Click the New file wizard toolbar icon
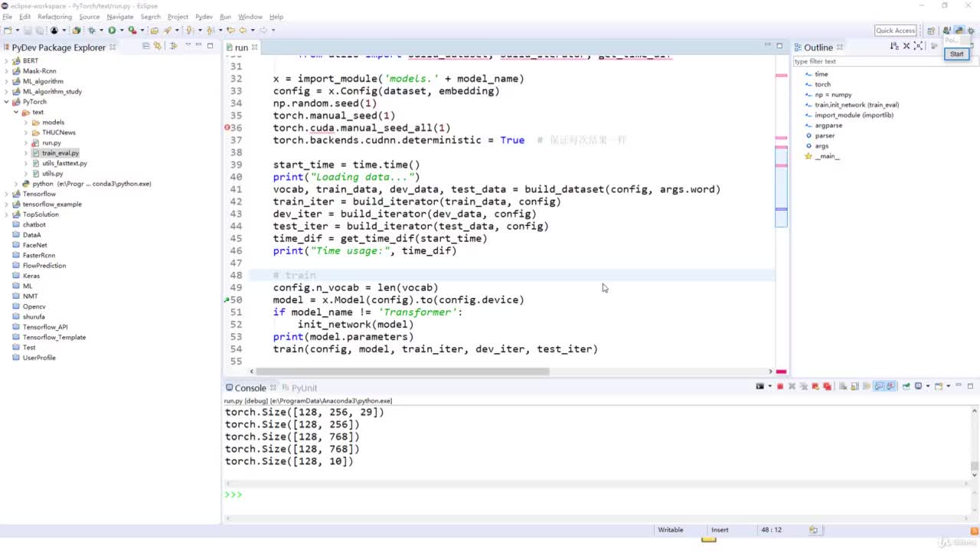 pos(8,31)
